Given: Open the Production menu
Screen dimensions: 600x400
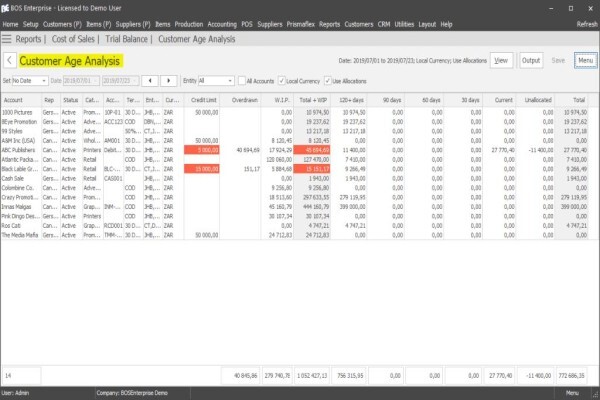Looking at the screenshot, I should pyautogui.click(x=189, y=24).
